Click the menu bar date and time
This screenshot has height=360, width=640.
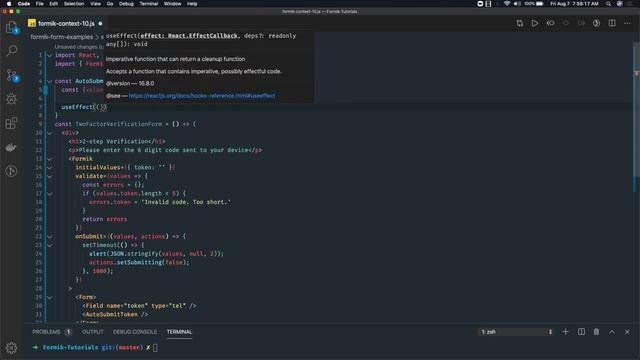click(x=574, y=4)
